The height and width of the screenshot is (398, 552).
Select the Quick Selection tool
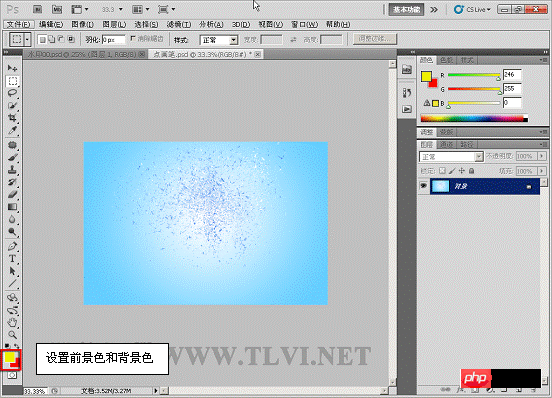[x=12, y=105]
